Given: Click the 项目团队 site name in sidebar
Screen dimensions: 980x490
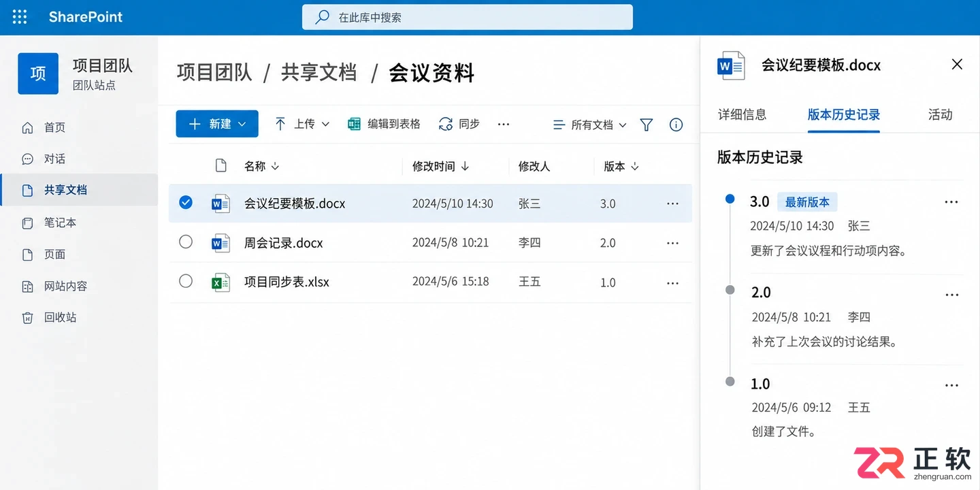Looking at the screenshot, I should pyautogui.click(x=103, y=66).
